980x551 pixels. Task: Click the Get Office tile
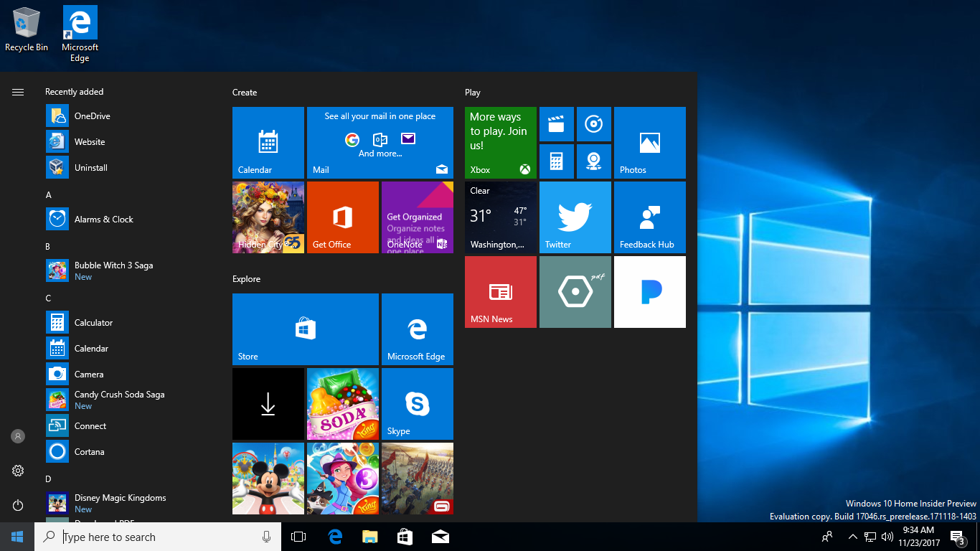tap(343, 217)
